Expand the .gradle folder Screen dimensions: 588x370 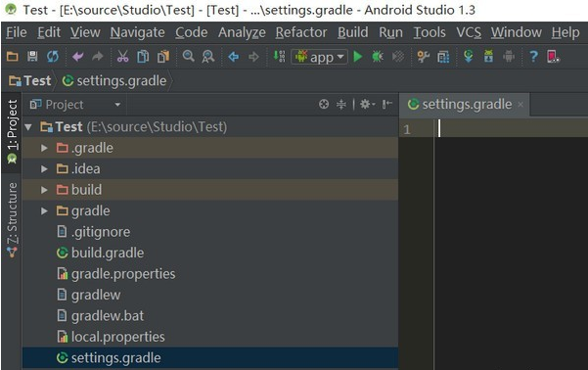[x=44, y=148]
